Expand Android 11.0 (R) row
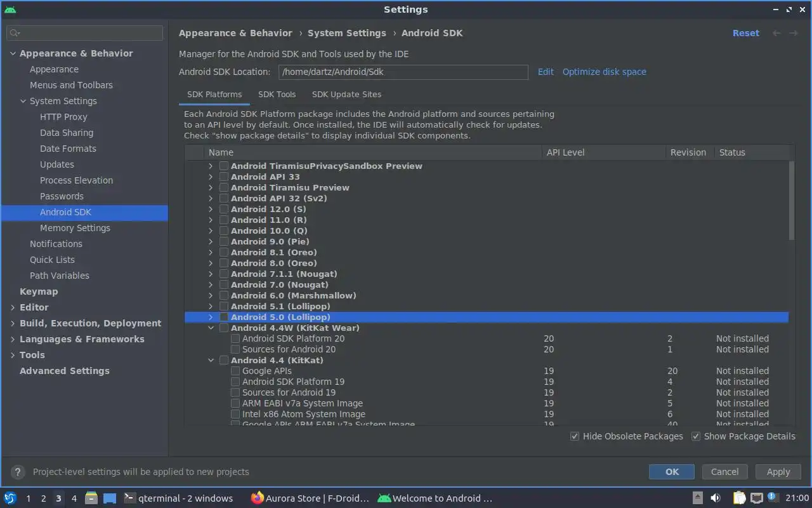Screen dimensions: 812x508 211,220
